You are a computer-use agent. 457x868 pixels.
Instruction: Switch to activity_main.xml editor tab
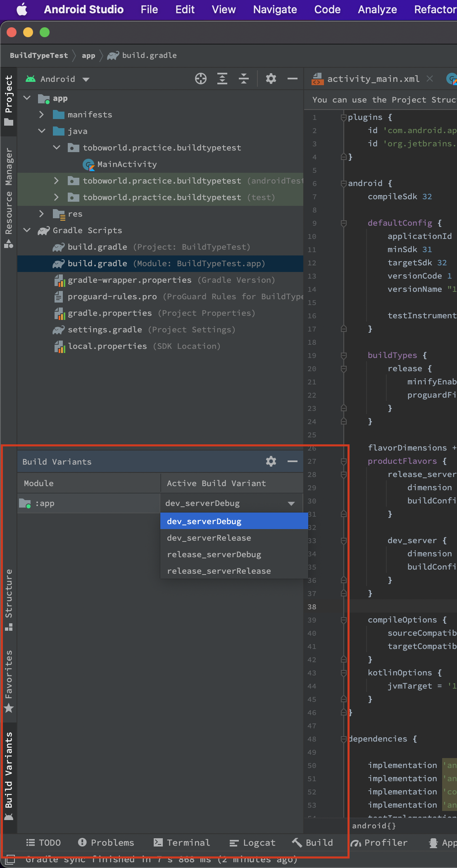(x=373, y=79)
